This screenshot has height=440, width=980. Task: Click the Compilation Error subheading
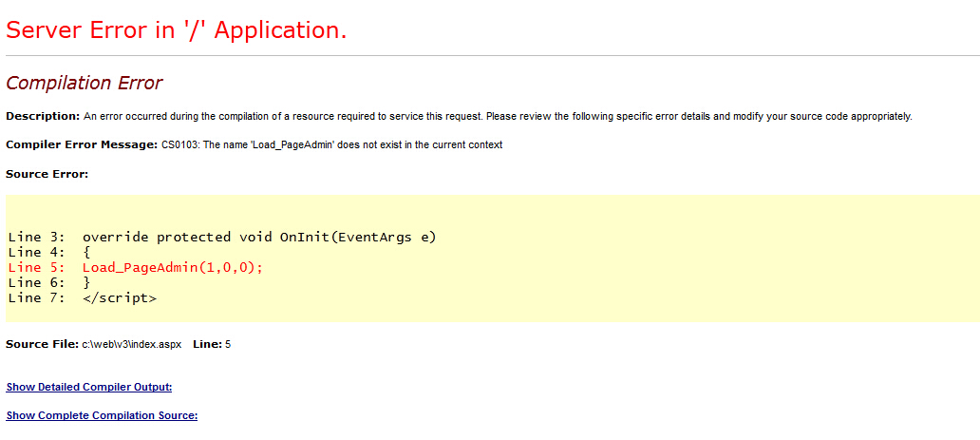[x=84, y=84]
